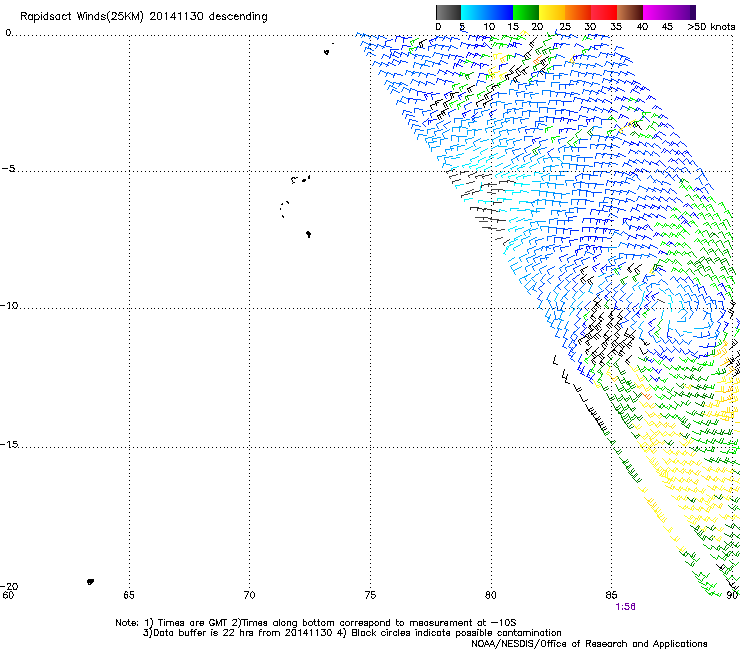This screenshot has width=740, height=650.
Task: Click the latitude label '-20'
Action: coord(9,586)
